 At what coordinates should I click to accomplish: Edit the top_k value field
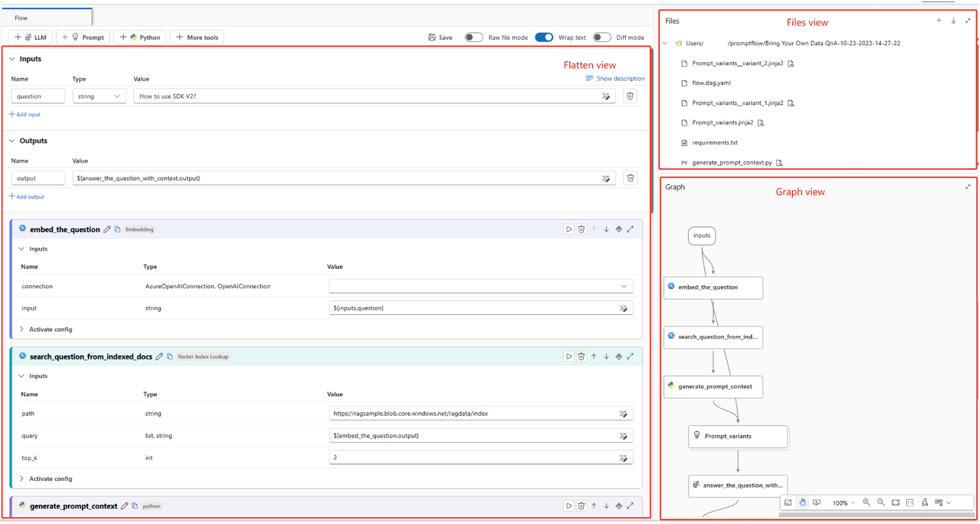pos(481,458)
